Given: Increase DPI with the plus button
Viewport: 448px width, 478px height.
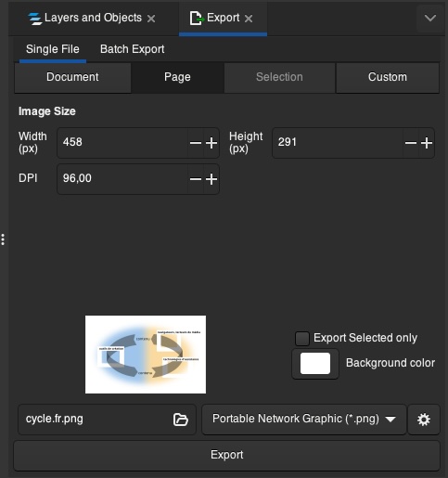Looking at the screenshot, I should 211,179.
